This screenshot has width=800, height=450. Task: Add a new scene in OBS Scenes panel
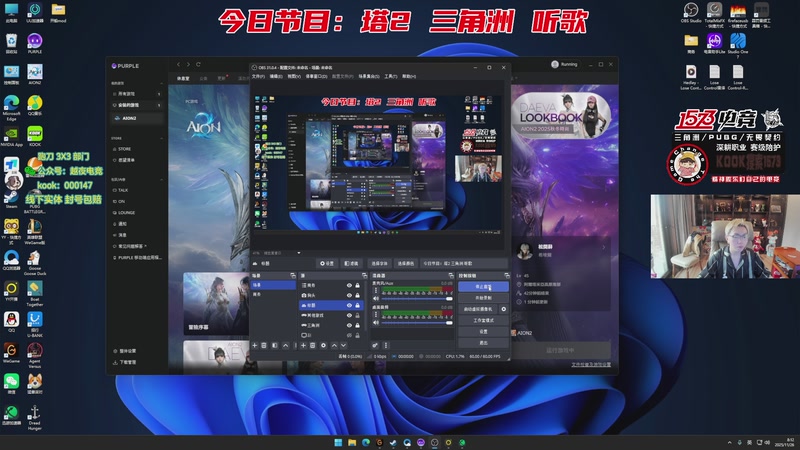(x=255, y=345)
